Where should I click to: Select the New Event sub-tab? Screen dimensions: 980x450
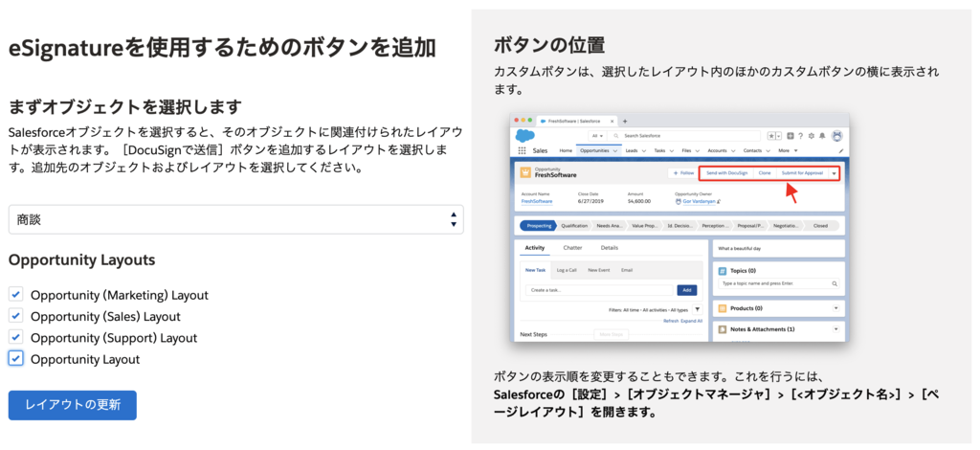(x=599, y=270)
